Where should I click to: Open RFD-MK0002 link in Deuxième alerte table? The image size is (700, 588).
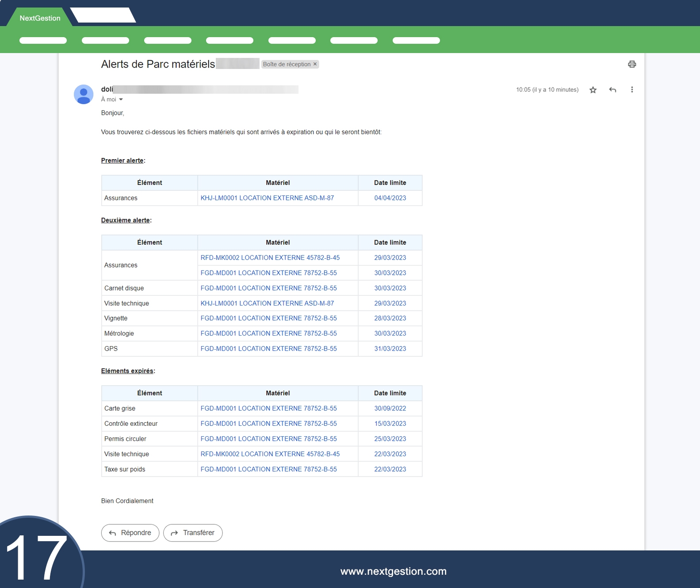[270, 258]
